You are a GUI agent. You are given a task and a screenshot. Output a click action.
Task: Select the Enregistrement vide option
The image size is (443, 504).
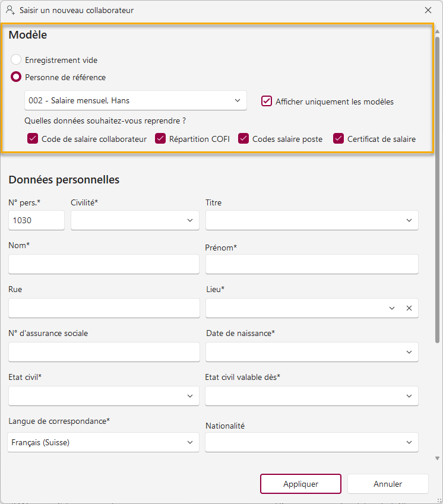click(x=16, y=60)
